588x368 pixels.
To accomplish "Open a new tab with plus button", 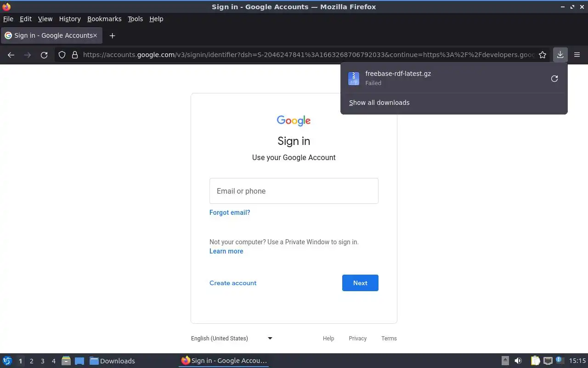I will click(112, 35).
